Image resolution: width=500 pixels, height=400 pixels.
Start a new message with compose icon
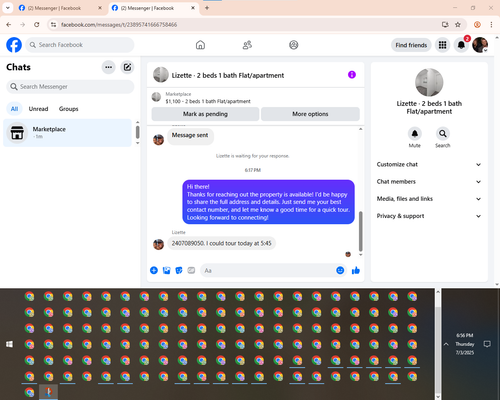(x=127, y=67)
